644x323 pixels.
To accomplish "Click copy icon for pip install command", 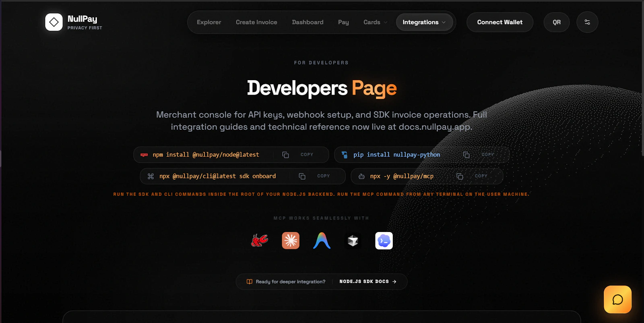I will coord(466,155).
